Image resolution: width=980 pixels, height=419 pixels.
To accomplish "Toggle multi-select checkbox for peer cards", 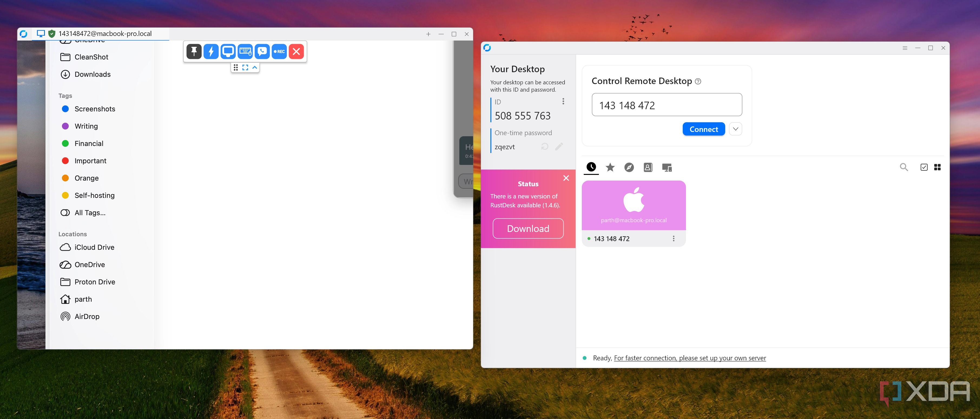I will (924, 167).
